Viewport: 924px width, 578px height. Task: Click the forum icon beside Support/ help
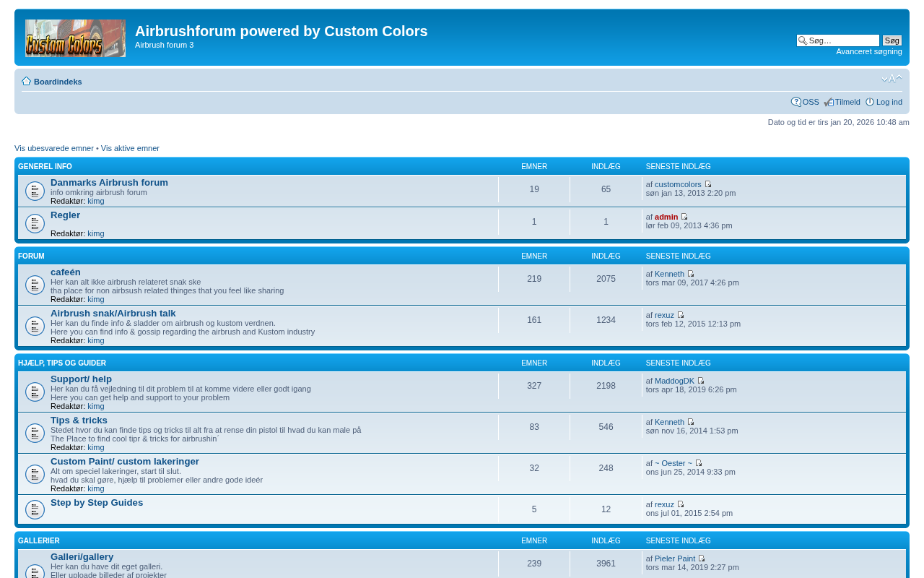pyautogui.click(x=35, y=392)
